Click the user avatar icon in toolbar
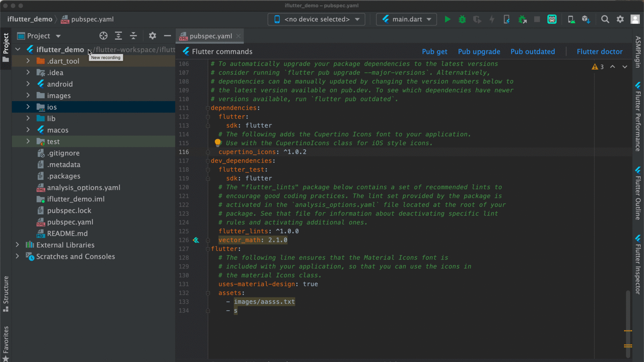644x362 pixels. click(x=635, y=19)
